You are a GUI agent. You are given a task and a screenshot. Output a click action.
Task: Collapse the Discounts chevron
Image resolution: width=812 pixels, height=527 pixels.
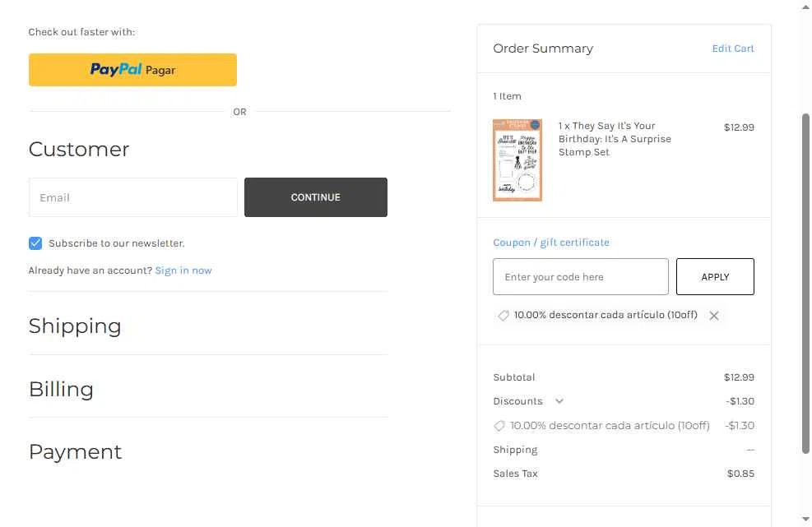pos(559,401)
